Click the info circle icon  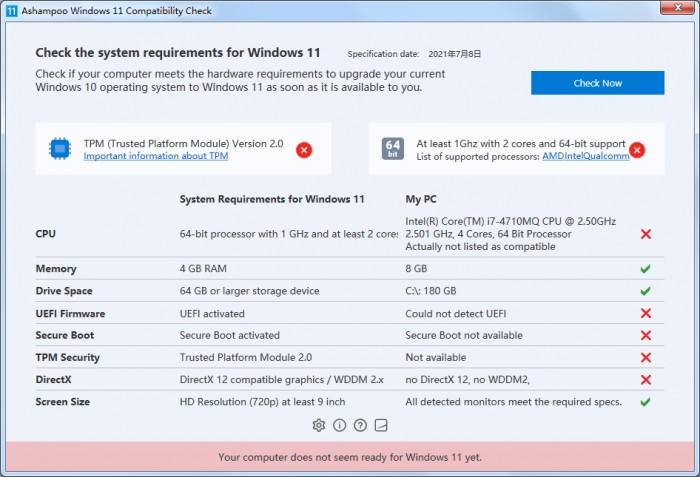[x=340, y=425]
